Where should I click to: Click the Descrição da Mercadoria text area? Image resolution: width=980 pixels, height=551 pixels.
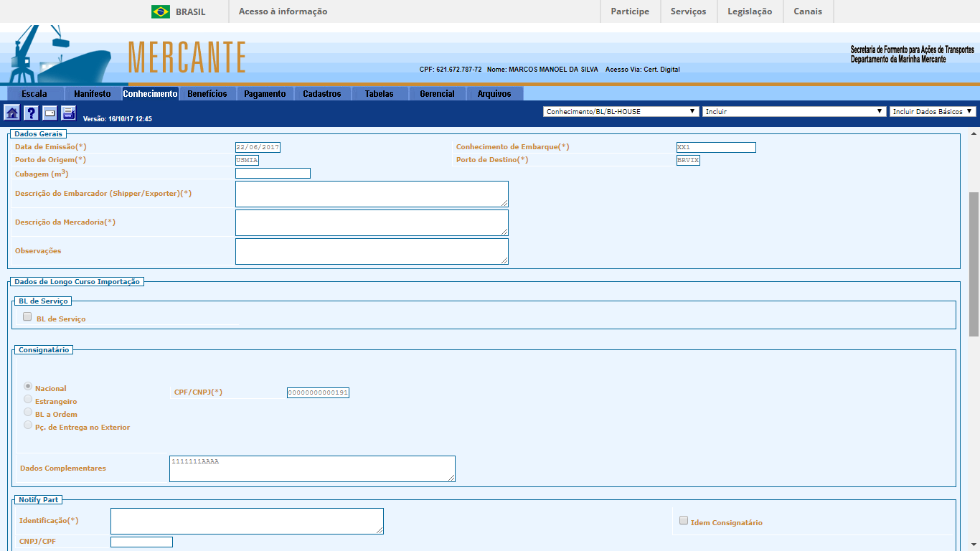372,222
